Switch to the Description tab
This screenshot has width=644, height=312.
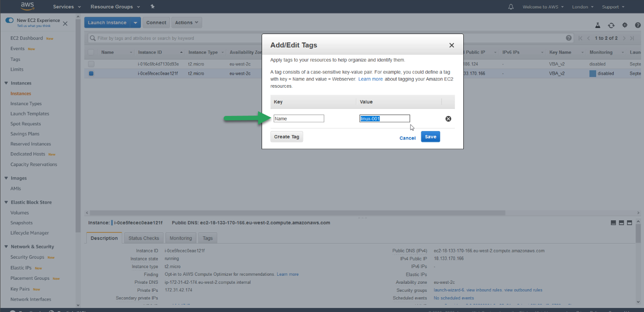pos(104,238)
